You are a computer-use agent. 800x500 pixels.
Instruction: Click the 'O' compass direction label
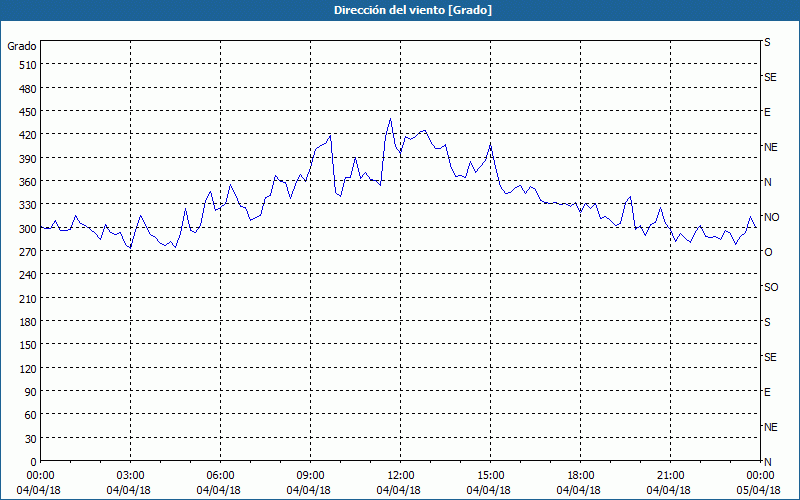[768, 252]
